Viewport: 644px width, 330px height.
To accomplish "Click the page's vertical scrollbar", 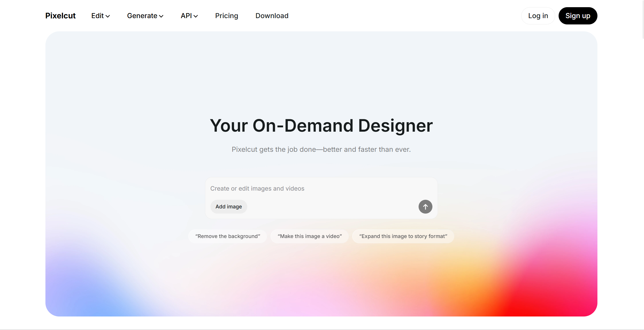I will pos(643,20).
